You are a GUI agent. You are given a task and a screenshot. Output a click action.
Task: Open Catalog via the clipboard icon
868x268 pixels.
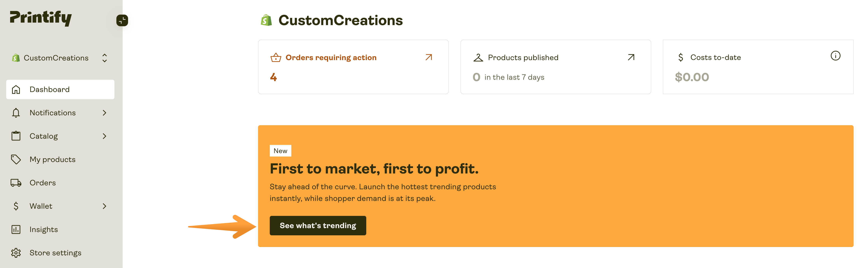tap(16, 136)
